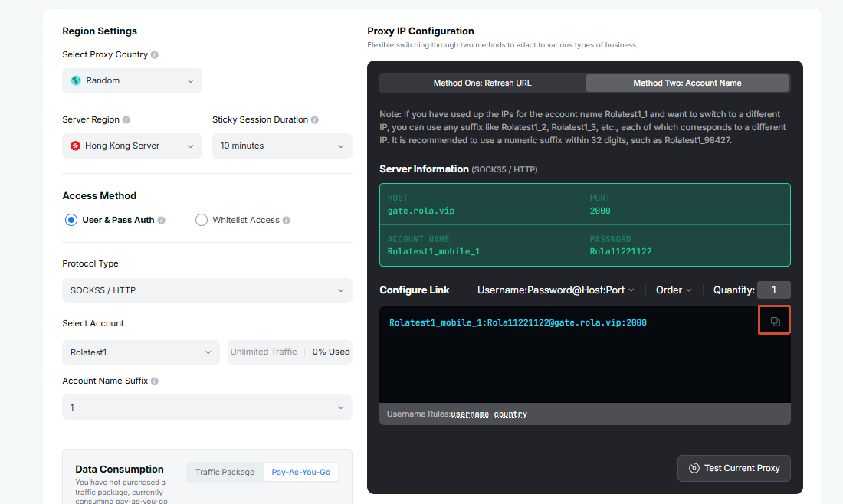Click the globe icon in Random country
This screenshot has width=843, height=504.
click(77, 80)
